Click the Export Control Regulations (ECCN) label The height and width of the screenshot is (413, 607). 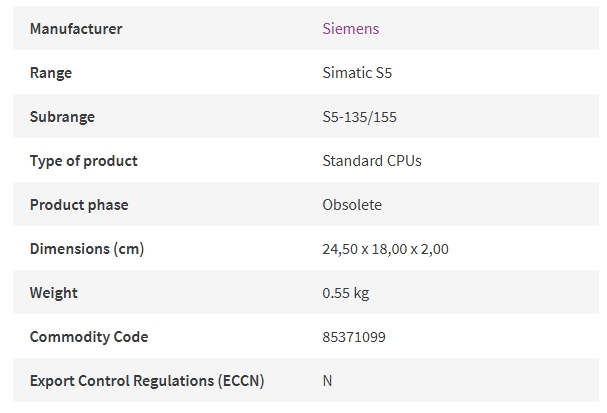coord(147,381)
